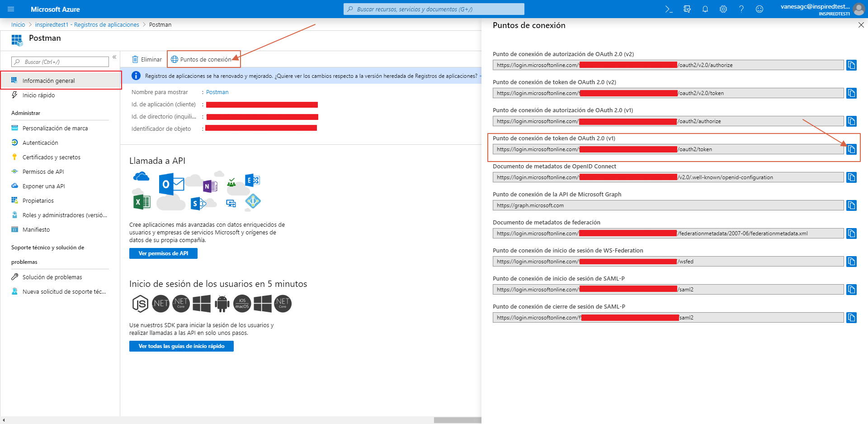This screenshot has height=424, width=868.
Task: Copy the WS-Federation sign-on endpoint
Action: [x=851, y=262]
